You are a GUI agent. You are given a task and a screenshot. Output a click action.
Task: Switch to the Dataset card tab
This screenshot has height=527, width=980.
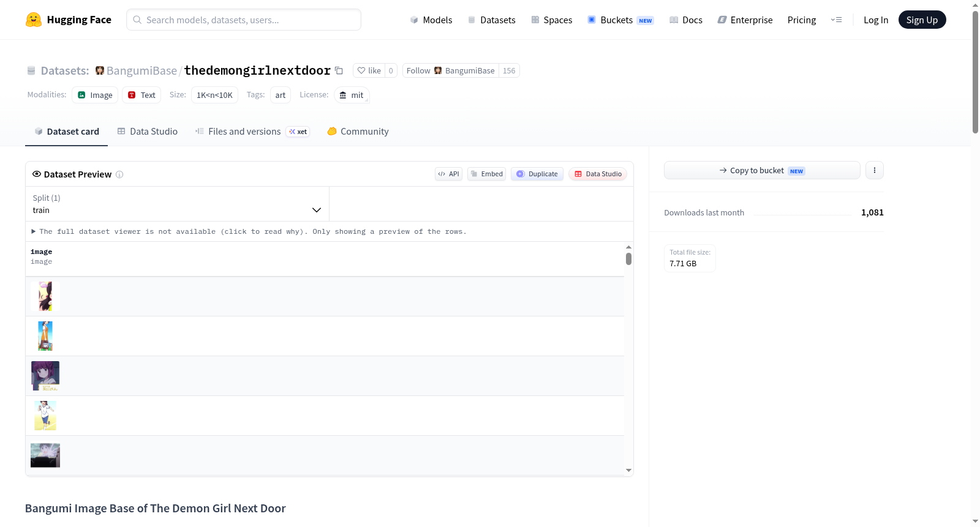pos(67,131)
